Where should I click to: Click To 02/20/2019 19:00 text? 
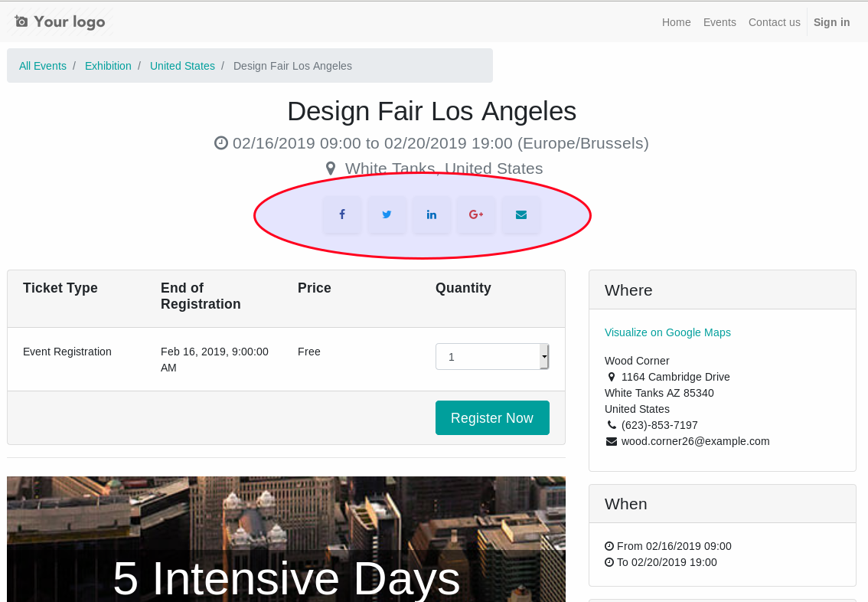click(667, 562)
